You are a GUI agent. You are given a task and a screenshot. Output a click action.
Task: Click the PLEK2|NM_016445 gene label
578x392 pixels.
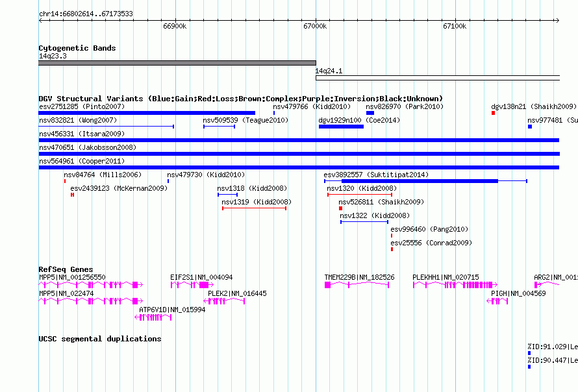[237, 293]
